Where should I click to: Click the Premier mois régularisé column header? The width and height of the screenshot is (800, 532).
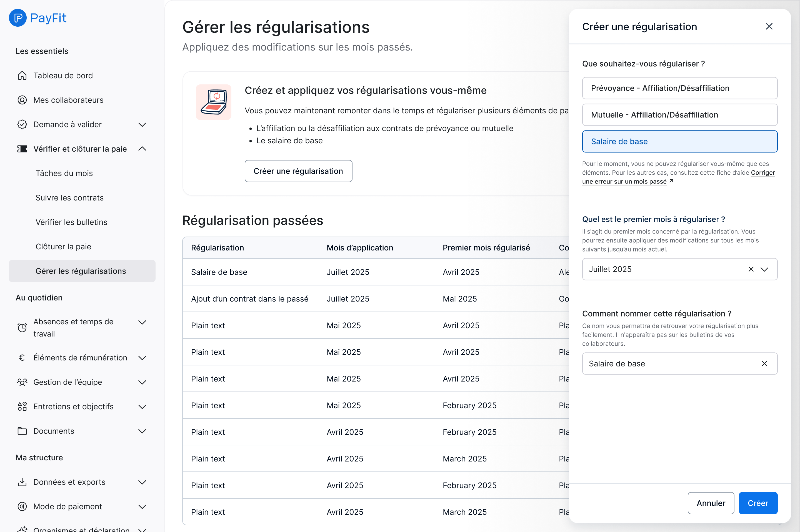pos(486,248)
